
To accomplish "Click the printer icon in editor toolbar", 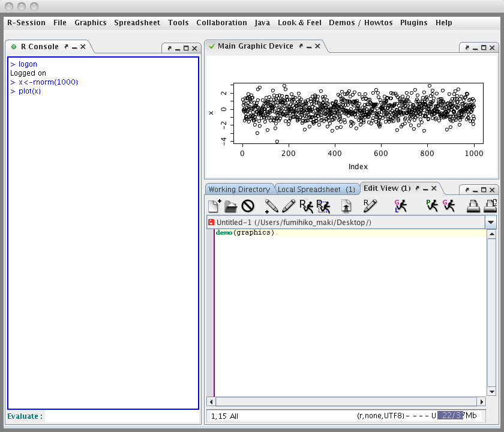I will coord(474,206).
